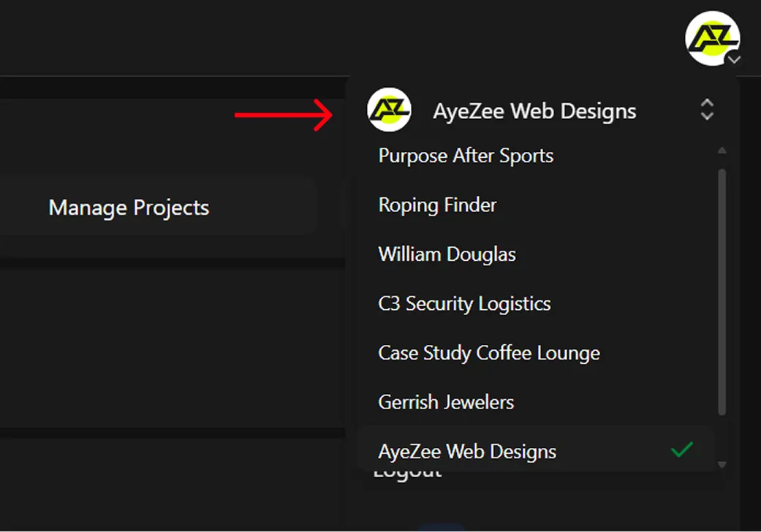Switch to the Roping Finder workspace

[x=437, y=205]
